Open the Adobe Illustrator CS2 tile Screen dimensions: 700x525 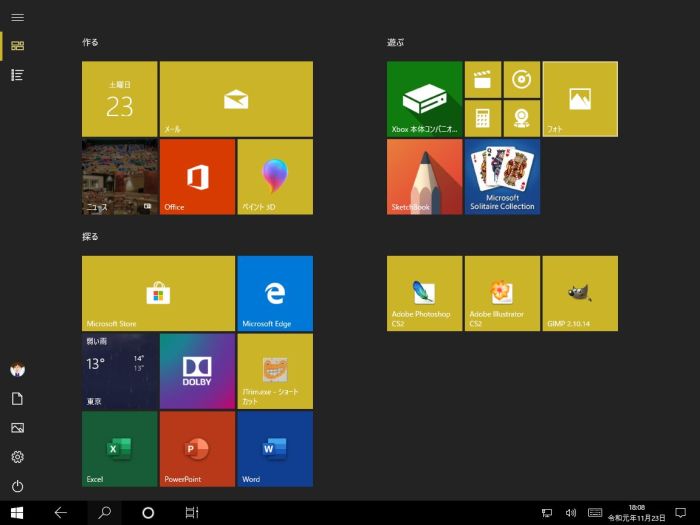(502, 293)
